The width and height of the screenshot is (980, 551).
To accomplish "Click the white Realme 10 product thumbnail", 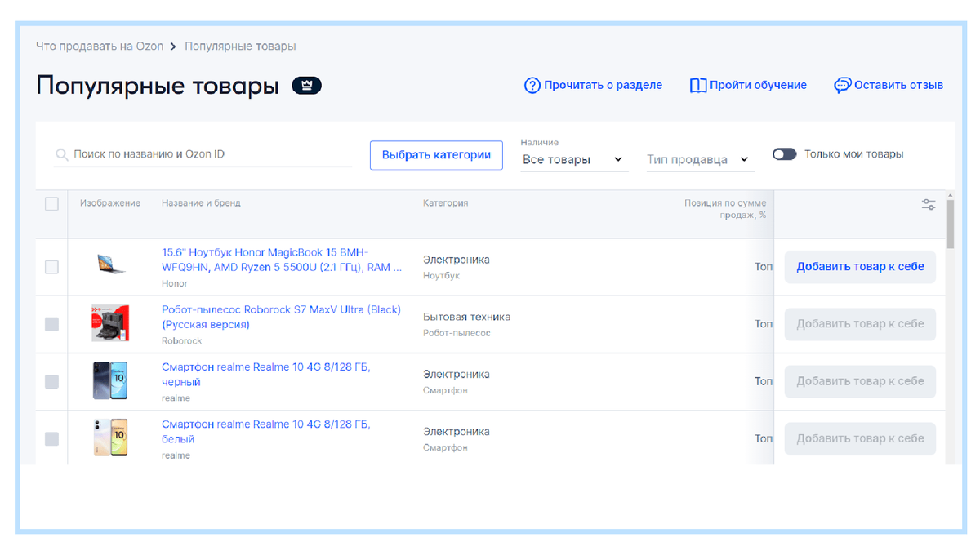I will (110, 438).
